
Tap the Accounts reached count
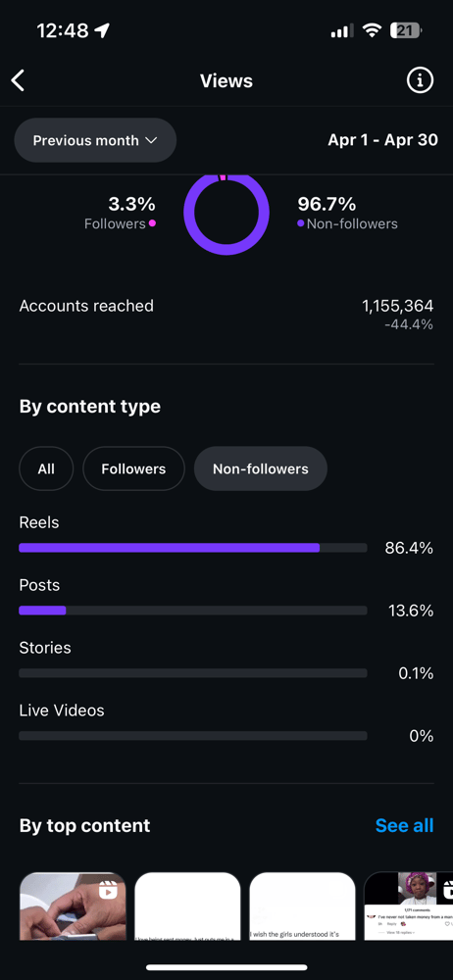tap(397, 306)
